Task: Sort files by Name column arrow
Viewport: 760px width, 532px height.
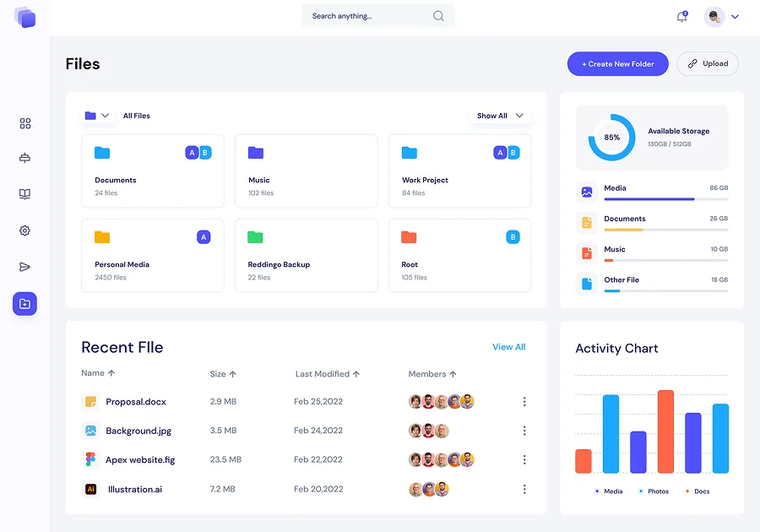Action: coord(111,373)
